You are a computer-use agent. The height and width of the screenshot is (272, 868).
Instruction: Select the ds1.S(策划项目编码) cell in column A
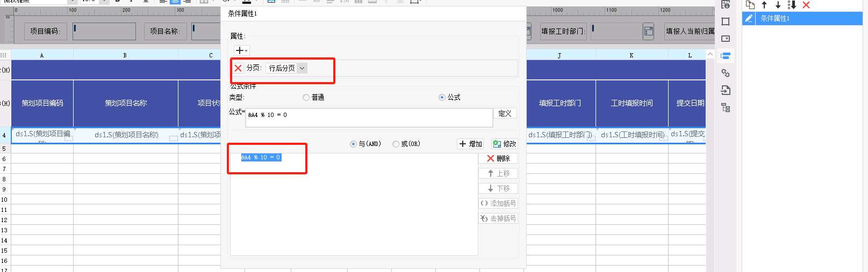click(x=42, y=135)
